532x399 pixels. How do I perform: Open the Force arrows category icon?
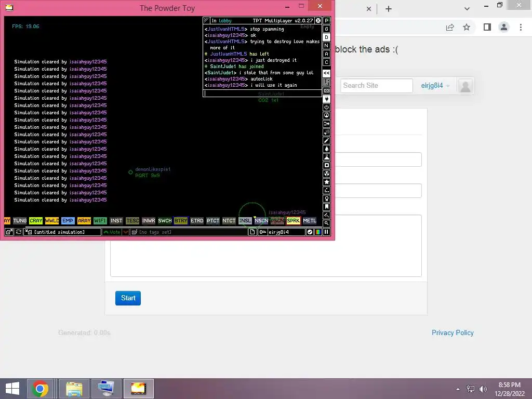click(x=326, y=124)
